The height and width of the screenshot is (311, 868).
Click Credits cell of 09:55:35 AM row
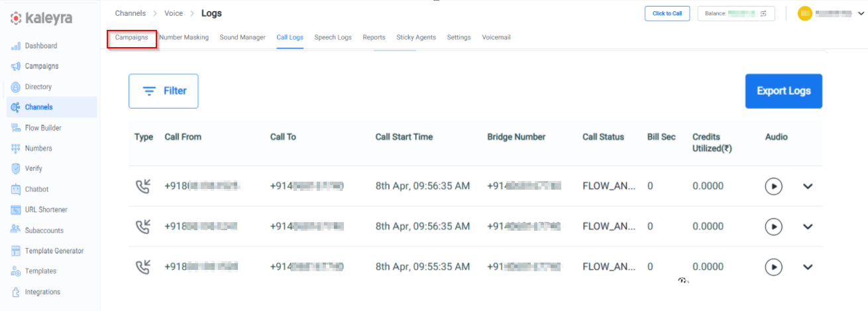pos(708,267)
